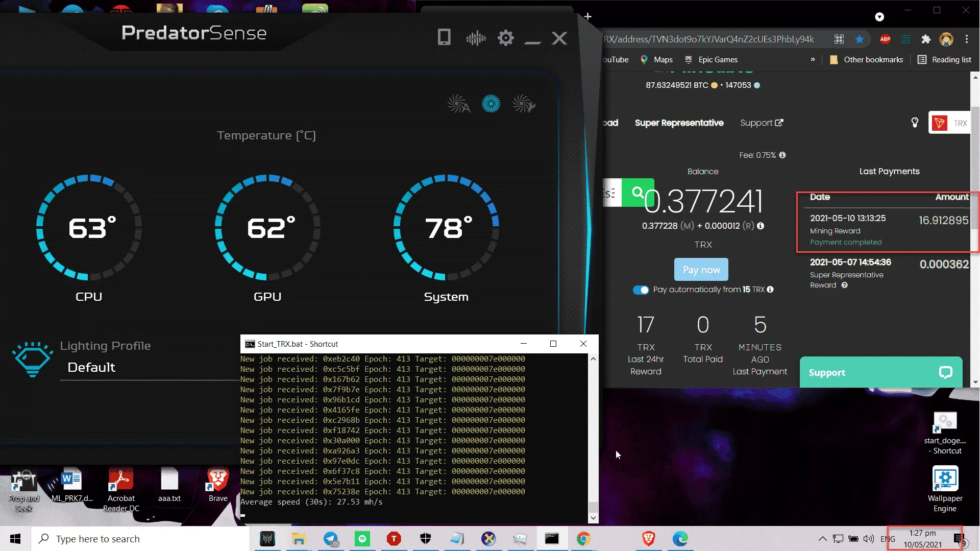Click the browser address bar URL
Image resolution: width=980 pixels, height=551 pixels.
[x=709, y=39]
